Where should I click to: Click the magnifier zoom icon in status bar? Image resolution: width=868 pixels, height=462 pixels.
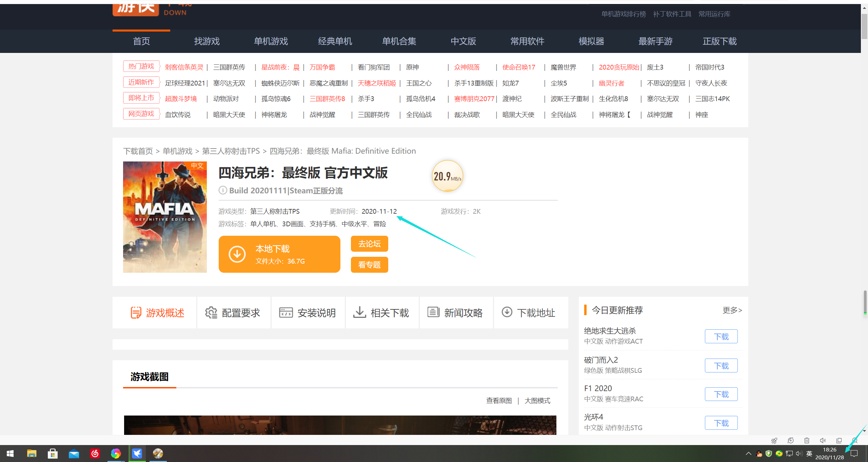pos(854,441)
